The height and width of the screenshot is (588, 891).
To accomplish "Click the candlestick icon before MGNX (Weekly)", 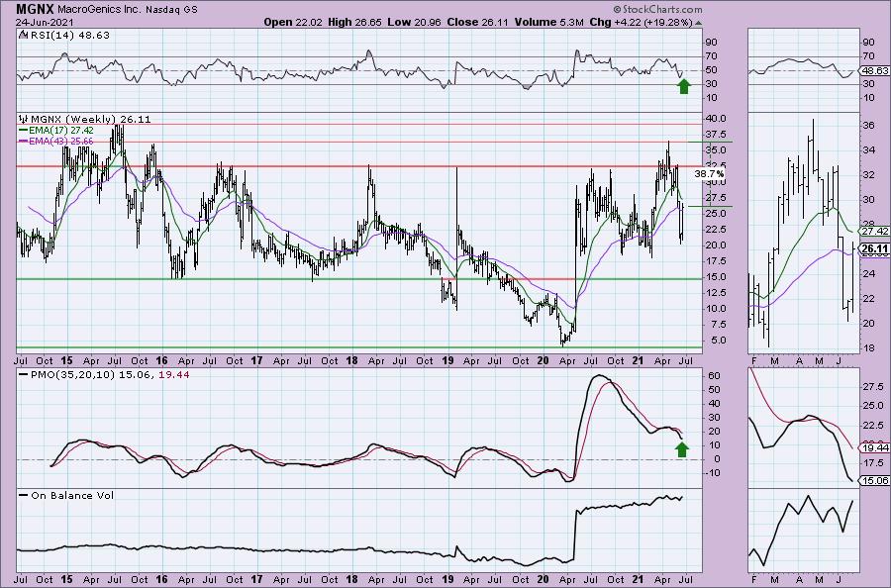I will pyautogui.click(x=24, y=119).
